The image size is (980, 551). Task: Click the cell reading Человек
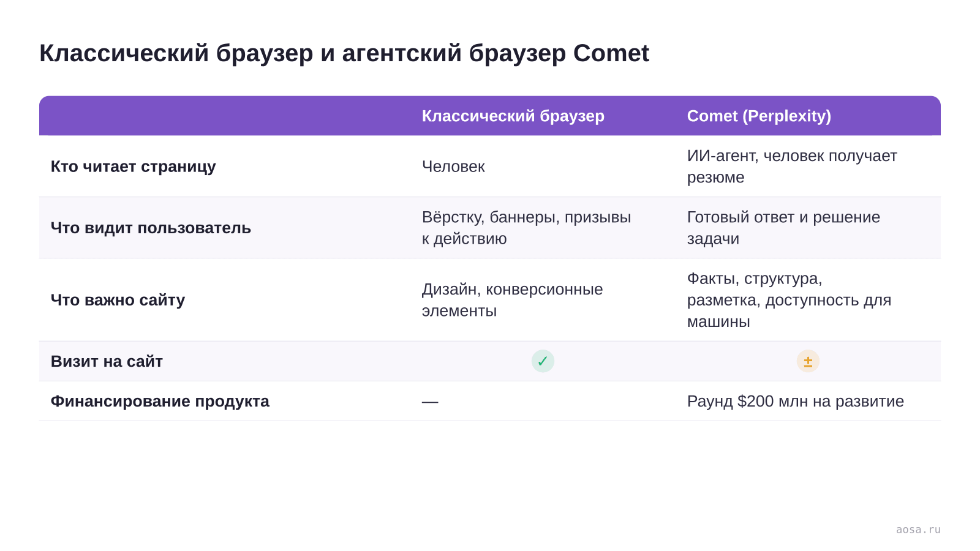(x=453, y=167)
